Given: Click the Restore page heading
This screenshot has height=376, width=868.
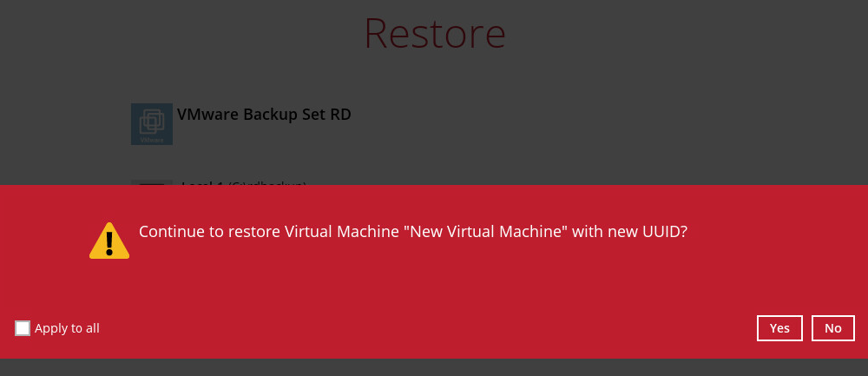Looking at the screenshot, I should pos(434,33).
